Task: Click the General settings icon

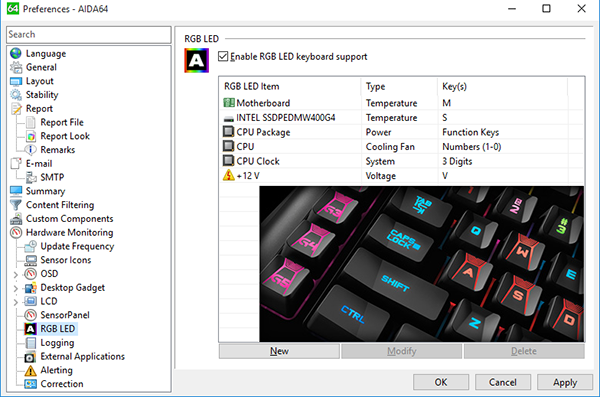Action: pos(16,67)
